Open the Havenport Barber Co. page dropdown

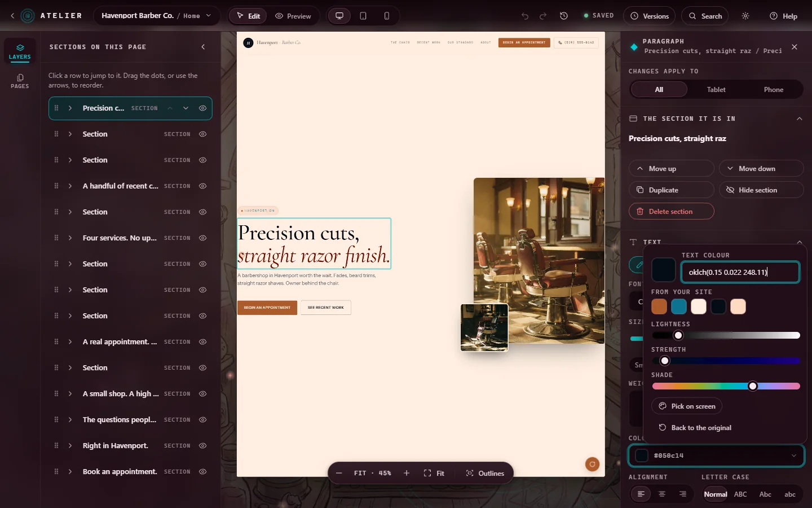tap(157, 16)
